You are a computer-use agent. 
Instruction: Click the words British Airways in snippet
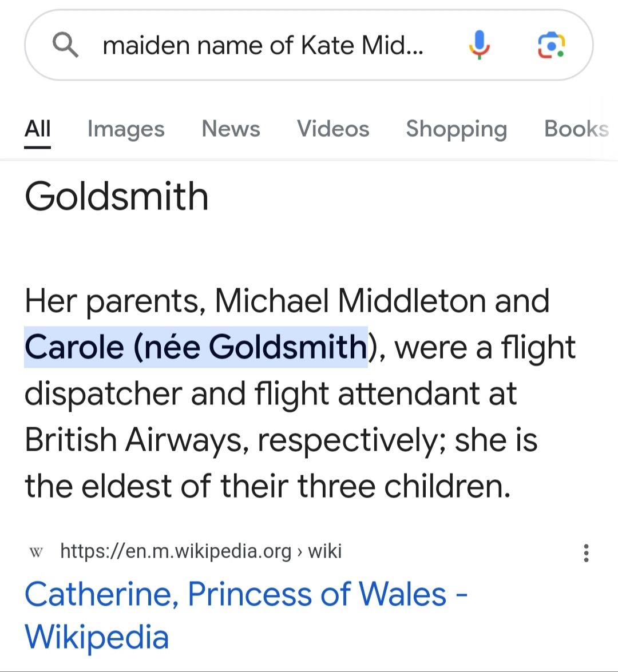click(136, 440)
